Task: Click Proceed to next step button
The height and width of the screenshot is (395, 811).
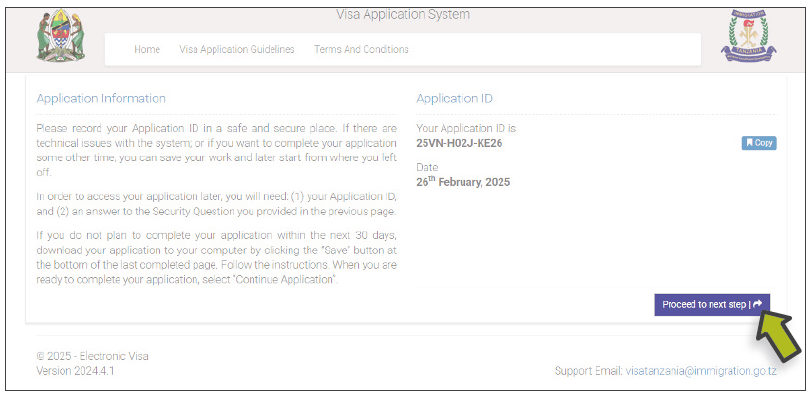Action: coord(712,305)
